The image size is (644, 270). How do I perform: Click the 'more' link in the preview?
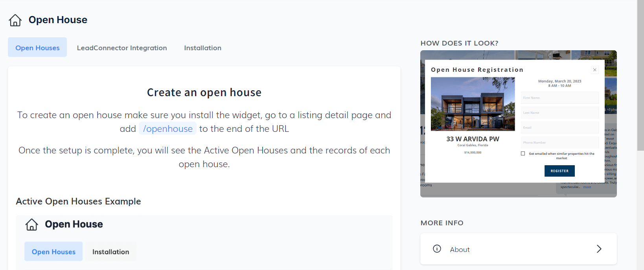point(587,187)
